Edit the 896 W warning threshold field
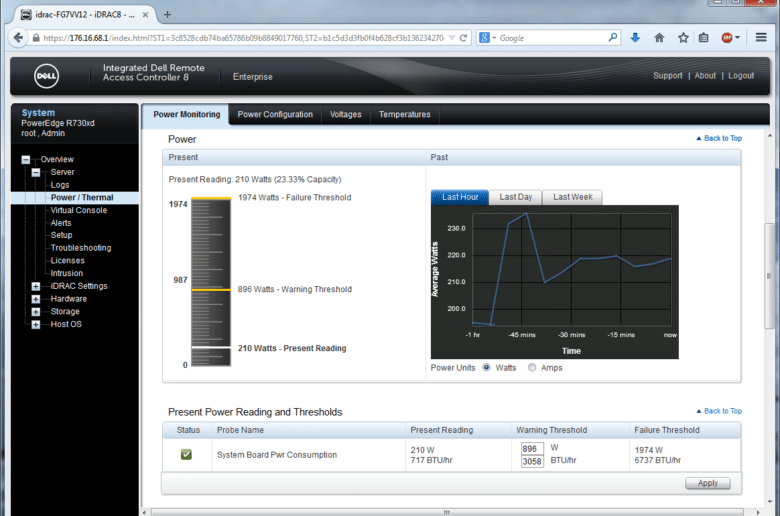The width and height of the screenshot is (780, 516). (532, 449)
